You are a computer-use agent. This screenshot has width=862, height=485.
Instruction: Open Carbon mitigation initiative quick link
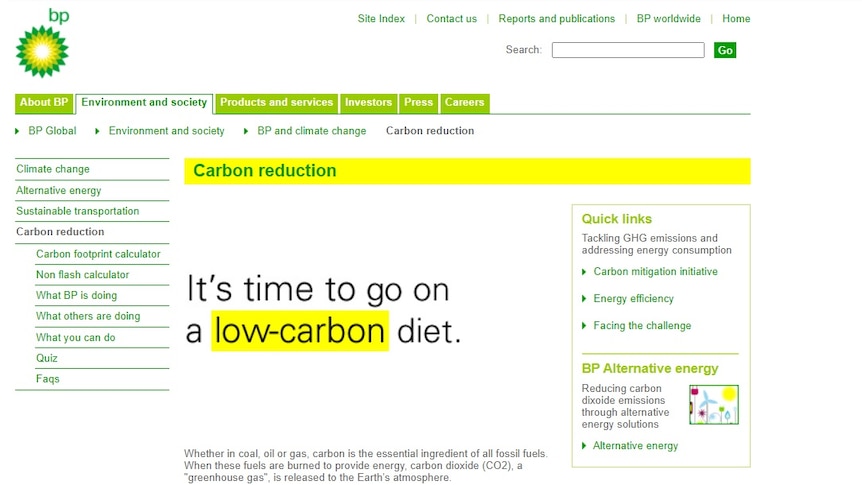click(x=655, y=272)
